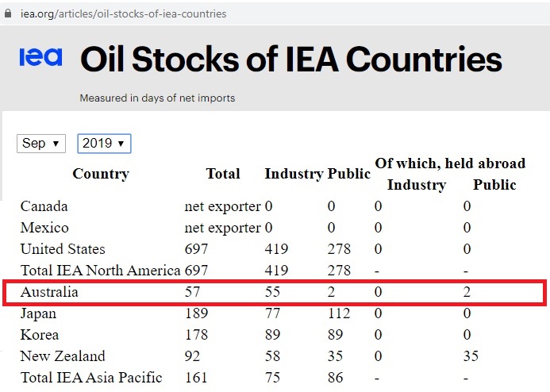Click the Total column header
Screen dimensions: 550x392
pos(223,174)
